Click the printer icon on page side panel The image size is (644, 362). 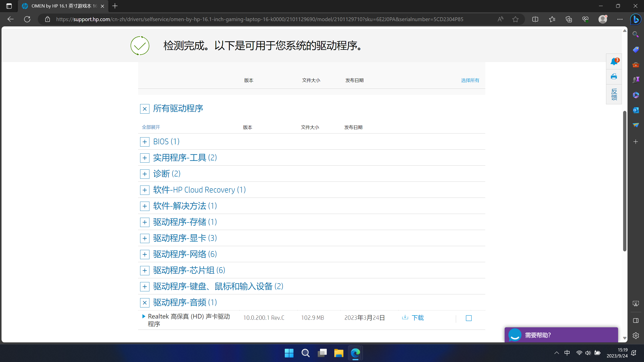point(614,76)
